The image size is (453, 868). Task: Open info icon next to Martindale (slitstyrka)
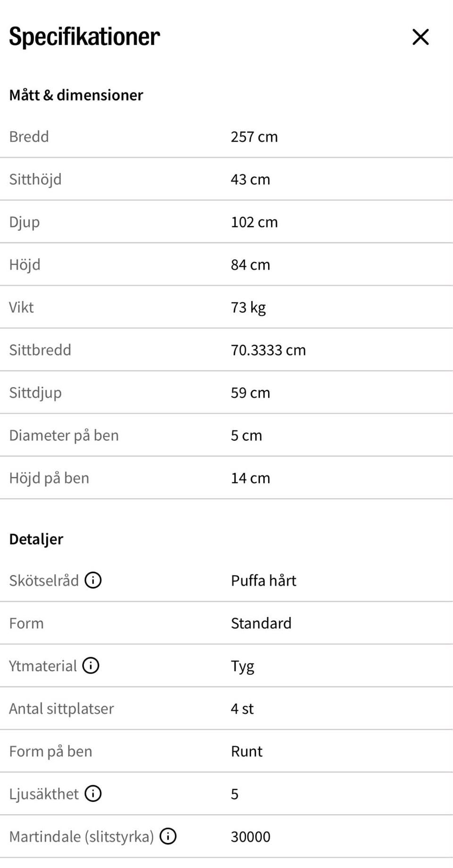[x=168, y=836]
